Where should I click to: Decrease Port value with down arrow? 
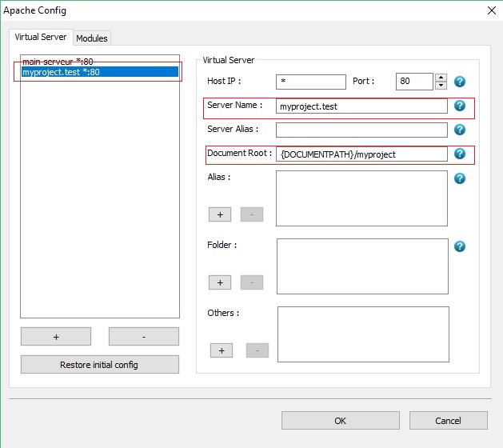pyautogui.click(x=441, y=86)
